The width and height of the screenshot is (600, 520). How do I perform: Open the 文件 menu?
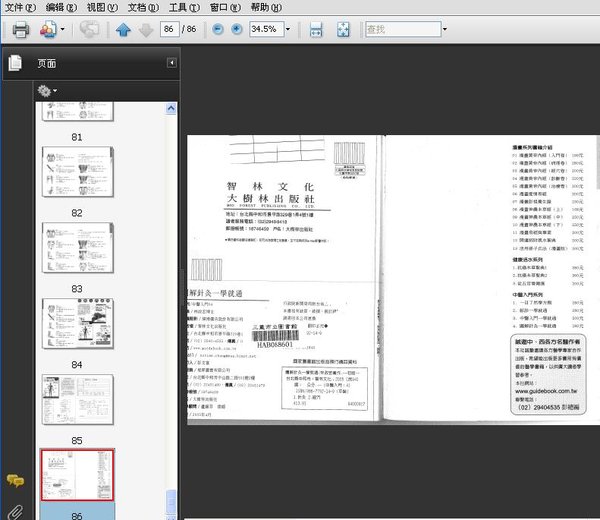pos(19,7)
